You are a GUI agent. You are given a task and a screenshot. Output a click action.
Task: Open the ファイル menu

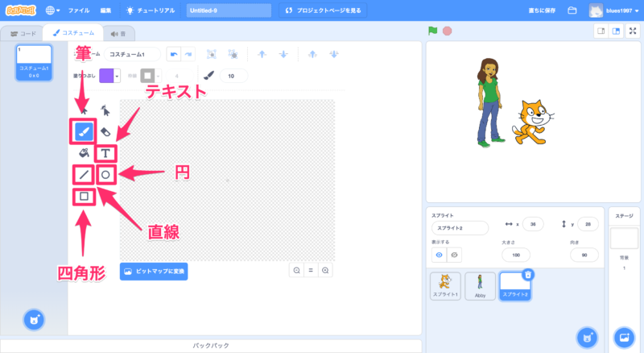coord(79,10)
